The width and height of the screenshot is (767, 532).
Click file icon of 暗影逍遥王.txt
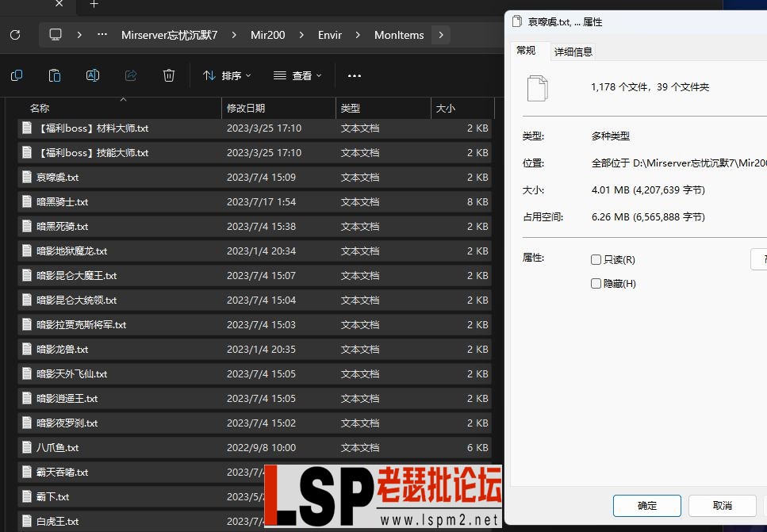click(x=27, y=398)
